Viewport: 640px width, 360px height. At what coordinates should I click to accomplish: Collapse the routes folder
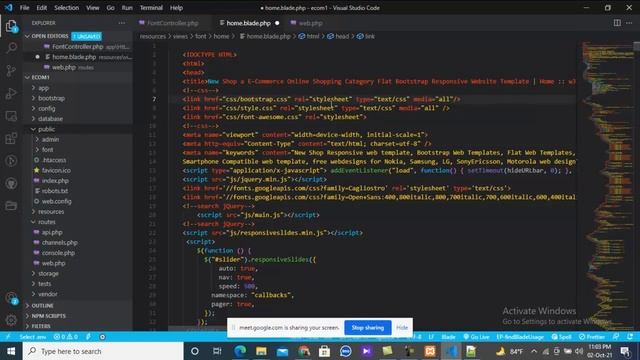pos(47,222)
